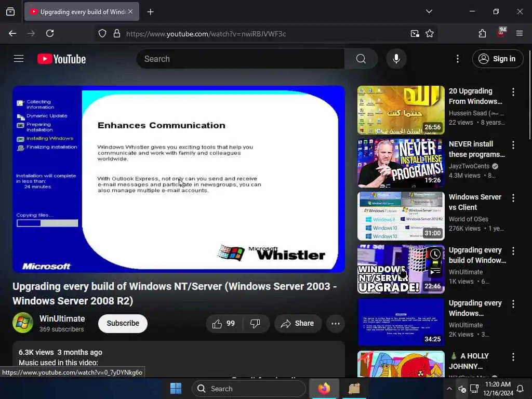Expand the video description box
The width and height of the screenshot is (532, 399).
tap(179, 359)
